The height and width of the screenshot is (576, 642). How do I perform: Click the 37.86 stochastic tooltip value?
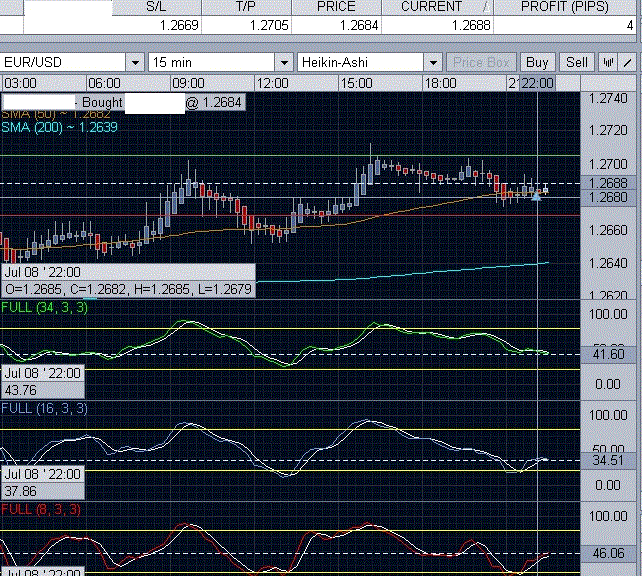[21, 491]
